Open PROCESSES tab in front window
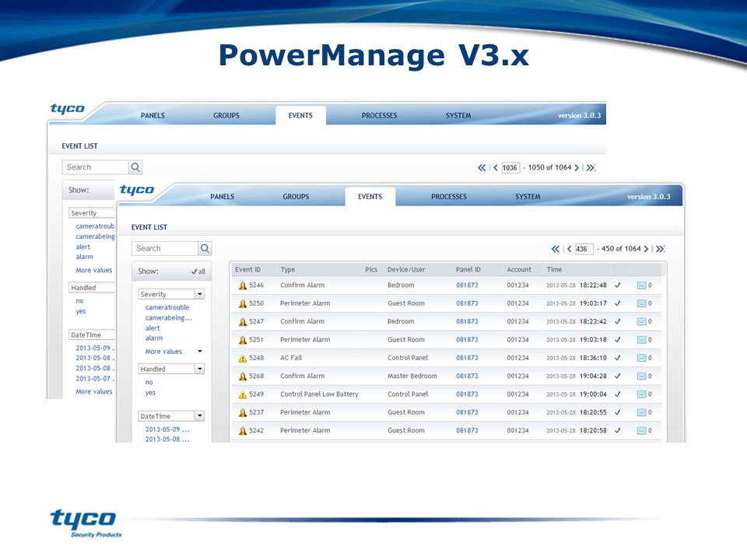 [x=449, y=197]
